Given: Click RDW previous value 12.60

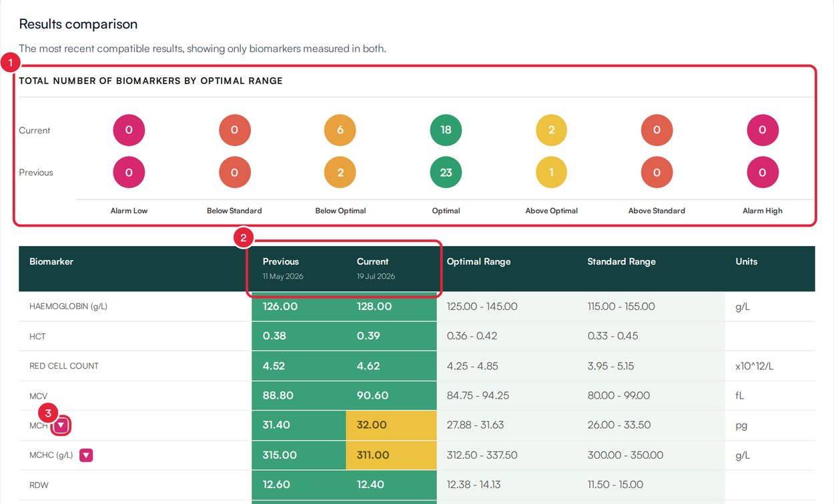Looking at the screenshot, I should point(276,485).
